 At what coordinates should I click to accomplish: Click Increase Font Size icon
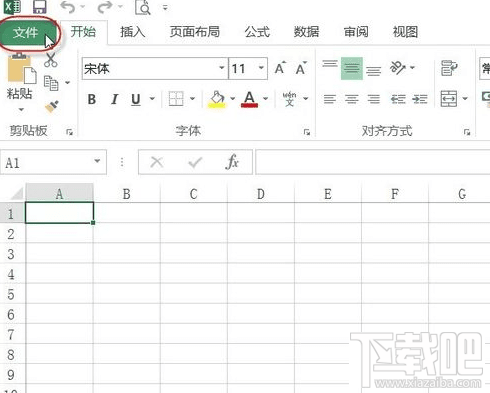tap(280, 68)
